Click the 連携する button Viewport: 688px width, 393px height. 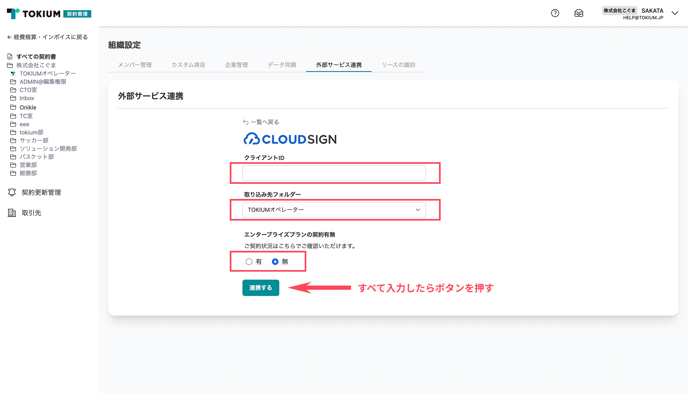coord(261,288)
